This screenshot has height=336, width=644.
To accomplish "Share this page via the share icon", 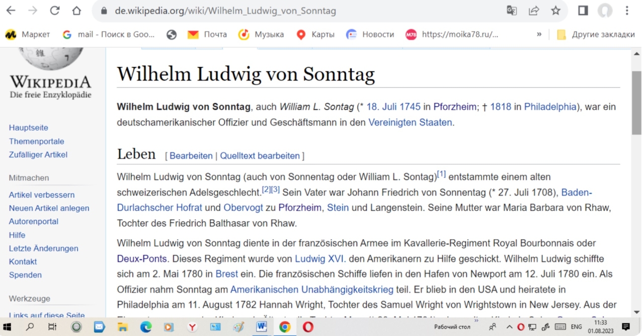I will 533,11.
